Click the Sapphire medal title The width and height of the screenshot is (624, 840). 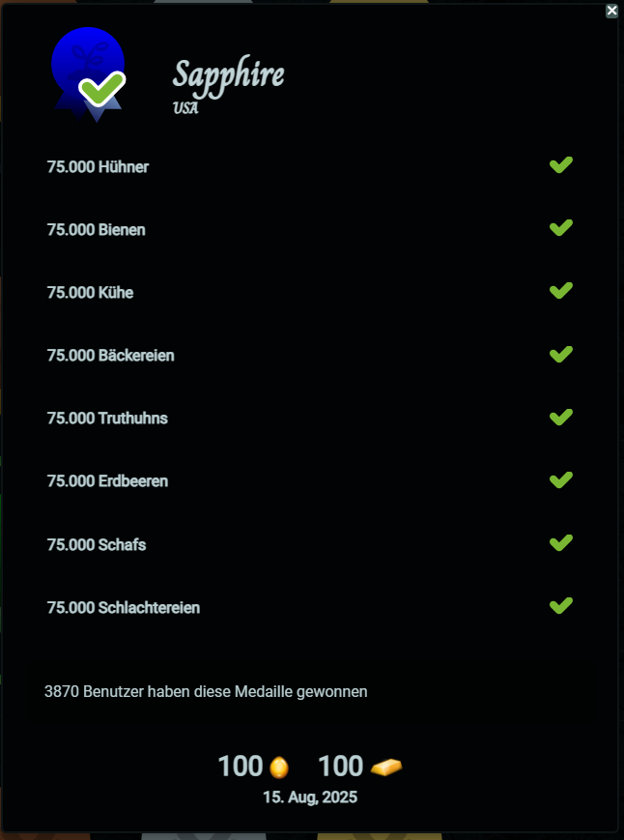228,74
